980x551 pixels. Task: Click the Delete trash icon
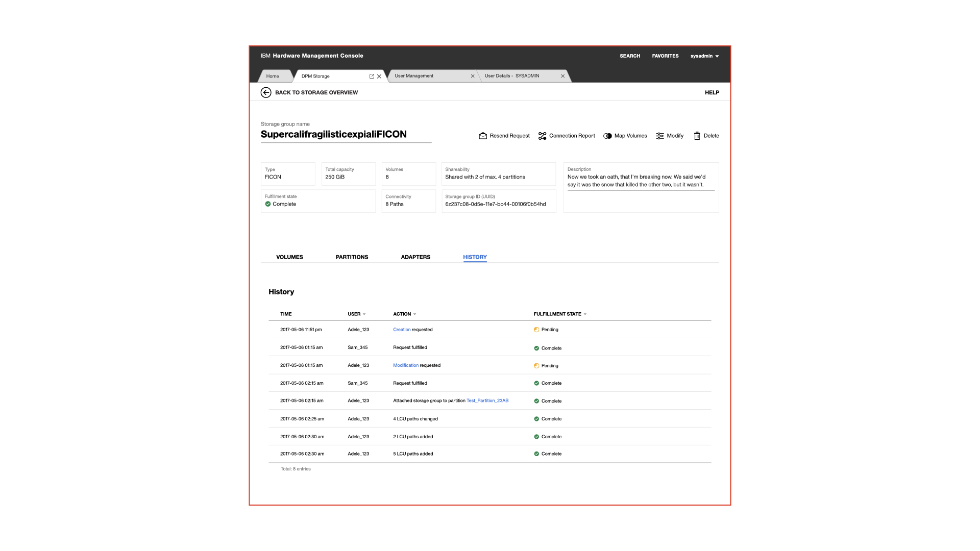(697, 136)
